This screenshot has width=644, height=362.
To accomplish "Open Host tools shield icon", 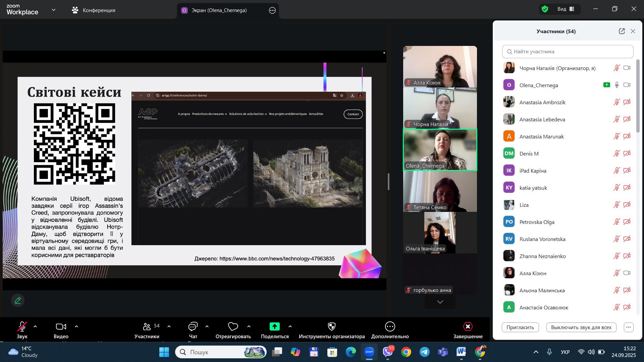I will click(331, 326).
